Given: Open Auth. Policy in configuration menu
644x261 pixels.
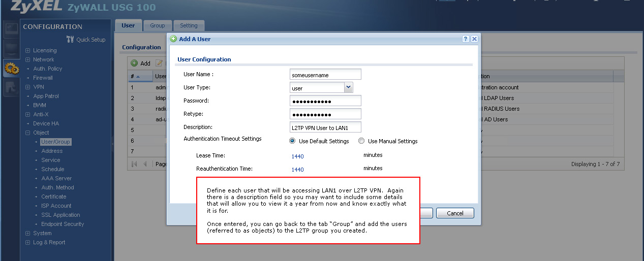Looking at the screenshot, I should pyautogui.click(x=47, y=69).
